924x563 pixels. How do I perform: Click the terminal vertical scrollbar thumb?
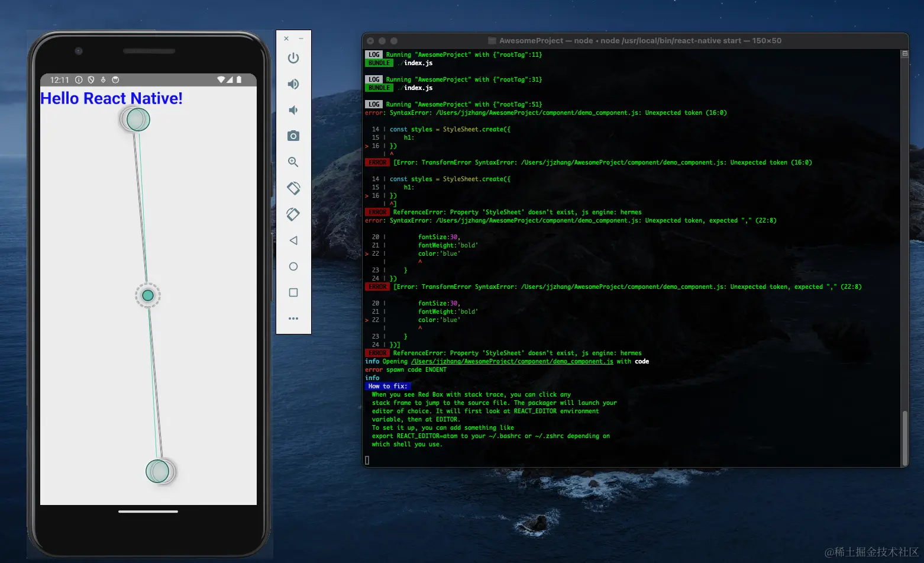[x=904, y=438]
